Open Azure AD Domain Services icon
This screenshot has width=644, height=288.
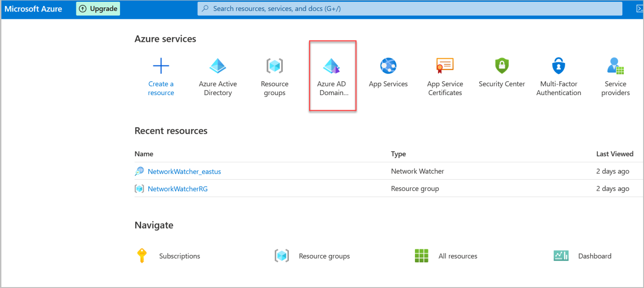pos(332,66)
